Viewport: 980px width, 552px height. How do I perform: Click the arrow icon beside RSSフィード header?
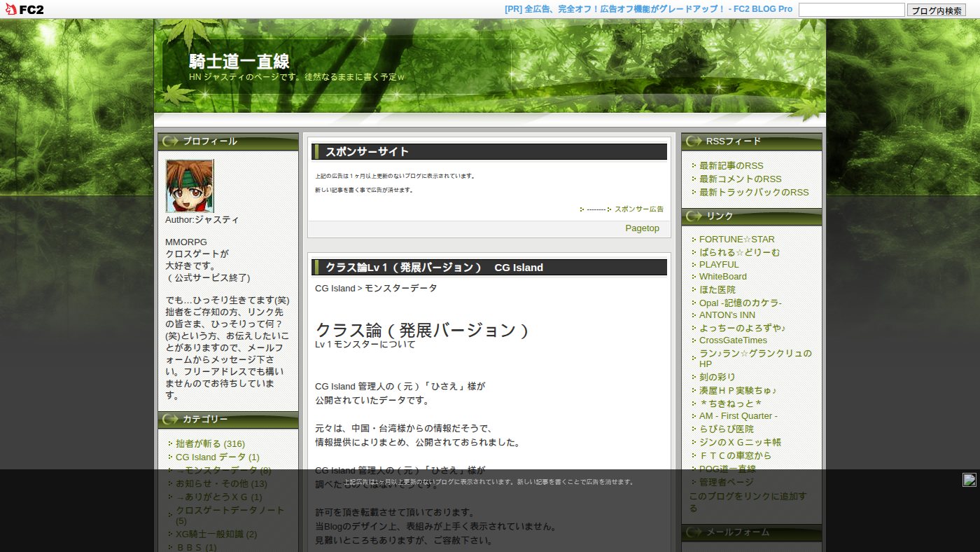point(694,142)
